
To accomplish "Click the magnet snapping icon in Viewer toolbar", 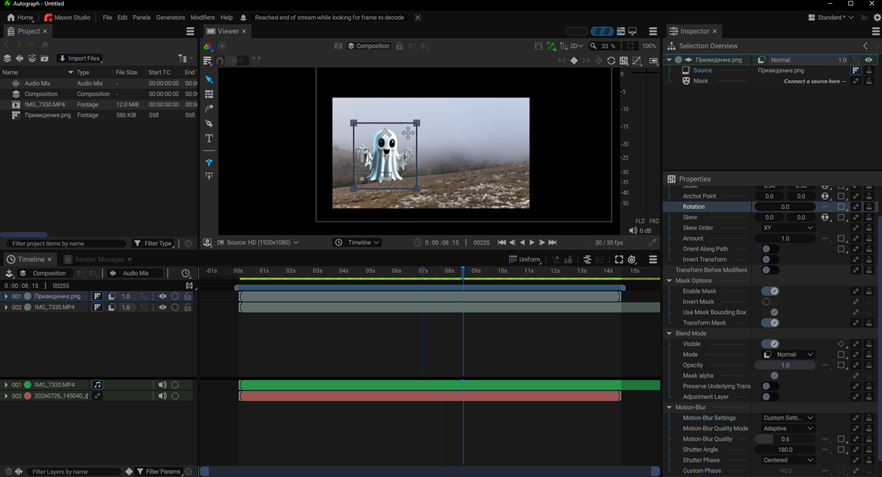I will pyautogui.click(x=220, y=61).
